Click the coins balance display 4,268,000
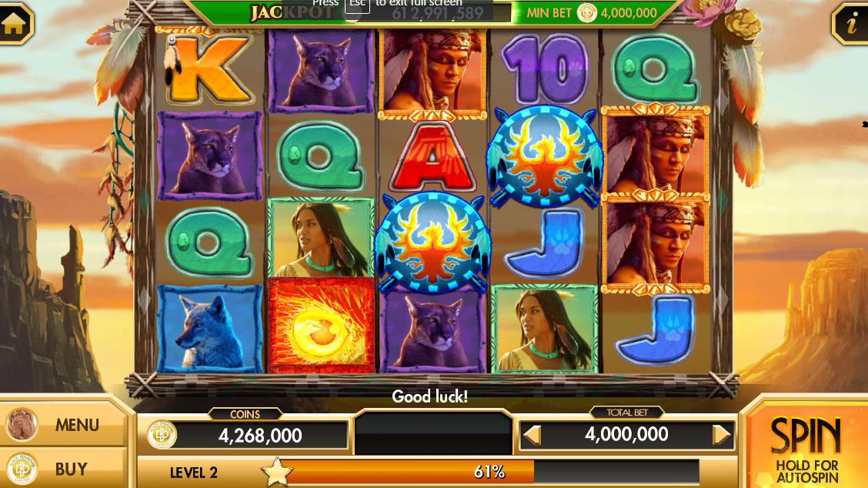Screen dimensions: 868x488 coord(260,436)
